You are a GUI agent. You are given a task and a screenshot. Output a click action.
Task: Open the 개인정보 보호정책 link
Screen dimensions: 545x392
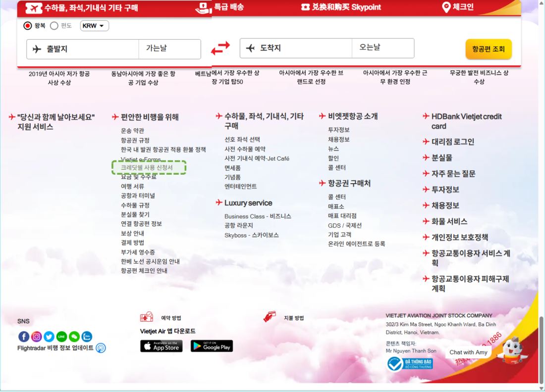pyautogui.click(x=460, y=237)
